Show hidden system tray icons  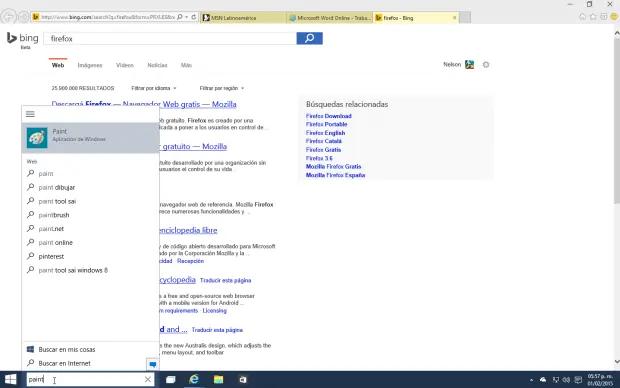[x=531, y=380]
